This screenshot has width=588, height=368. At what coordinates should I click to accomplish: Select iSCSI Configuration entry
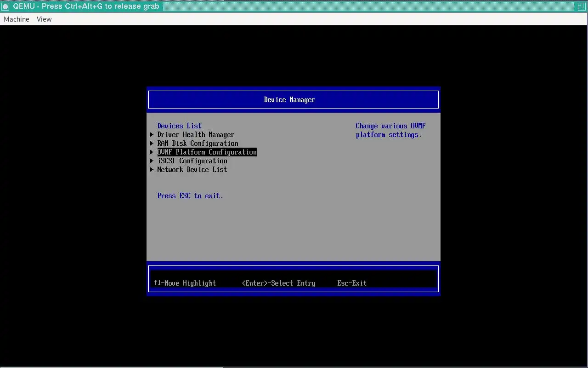coord(192,161)
